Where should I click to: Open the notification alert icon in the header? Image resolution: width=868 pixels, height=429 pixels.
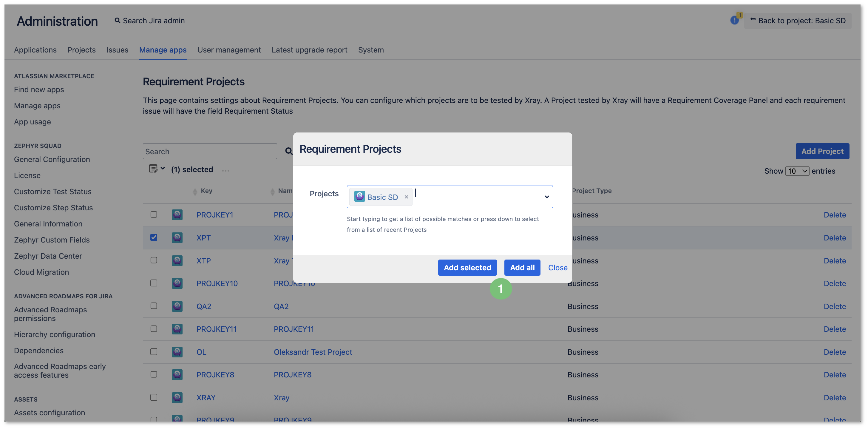click(x=735, y=20)
